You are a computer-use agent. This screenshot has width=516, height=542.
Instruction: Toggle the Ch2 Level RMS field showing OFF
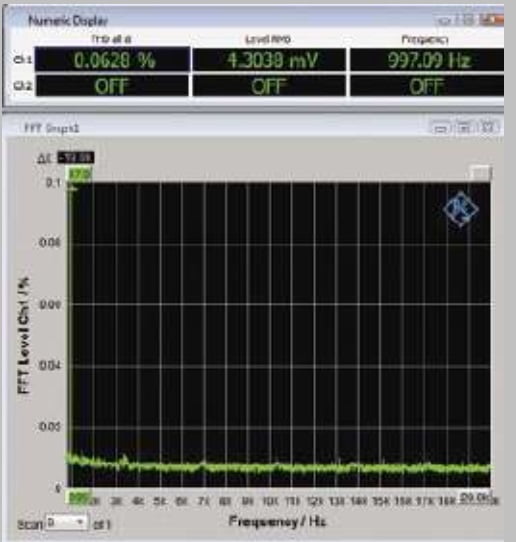(x=269, y=86)
